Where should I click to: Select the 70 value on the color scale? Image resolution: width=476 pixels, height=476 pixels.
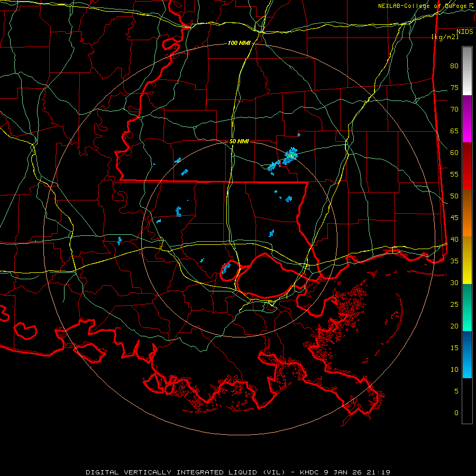pos(454,109)
